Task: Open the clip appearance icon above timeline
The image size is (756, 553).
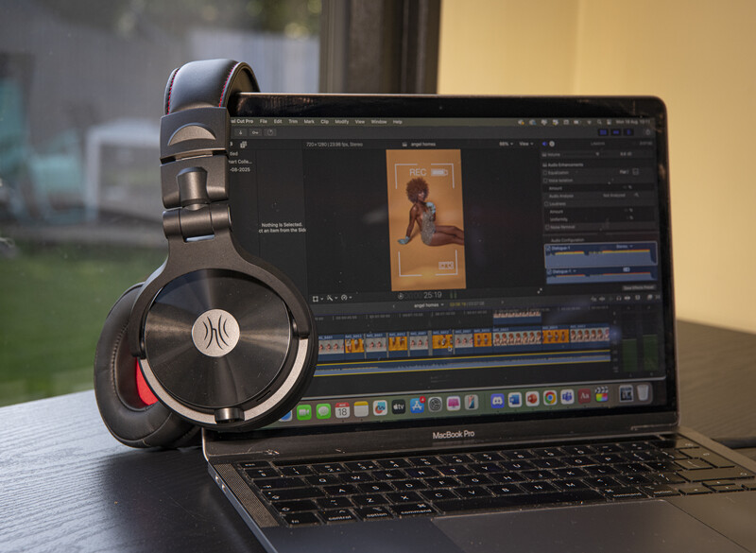Action: (x=637, y=298)
